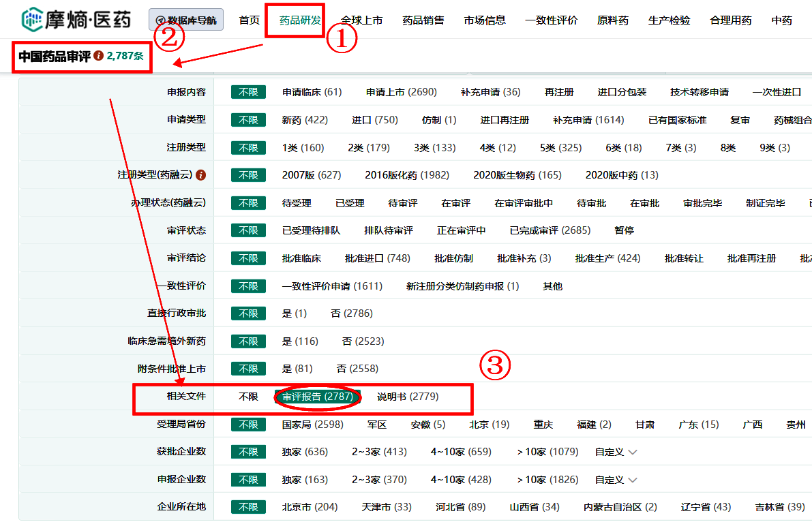The width and height of the screenshot is (812, 522).
Task: Filter by 批准进口 (748)
Action: [x=378, y=258]
